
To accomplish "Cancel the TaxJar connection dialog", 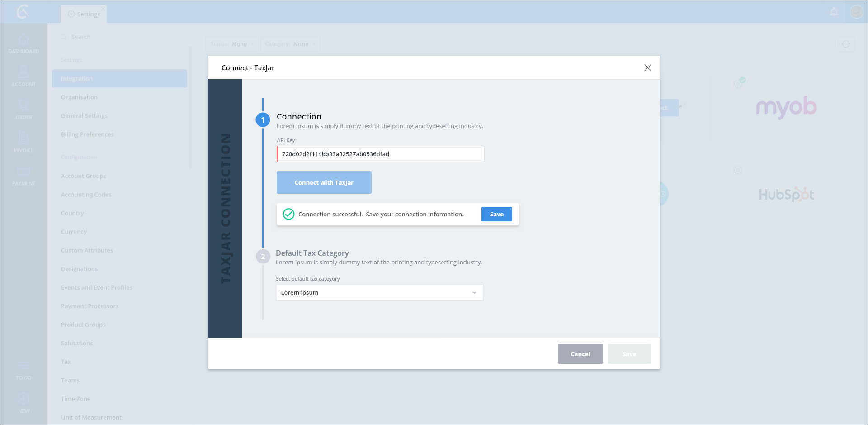I will click(x=580, y=354).
